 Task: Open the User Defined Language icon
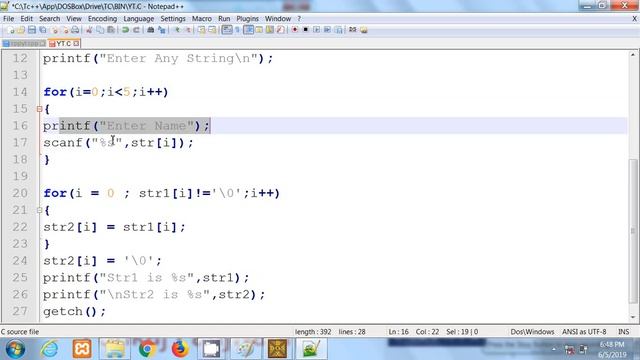click(259, 30)
